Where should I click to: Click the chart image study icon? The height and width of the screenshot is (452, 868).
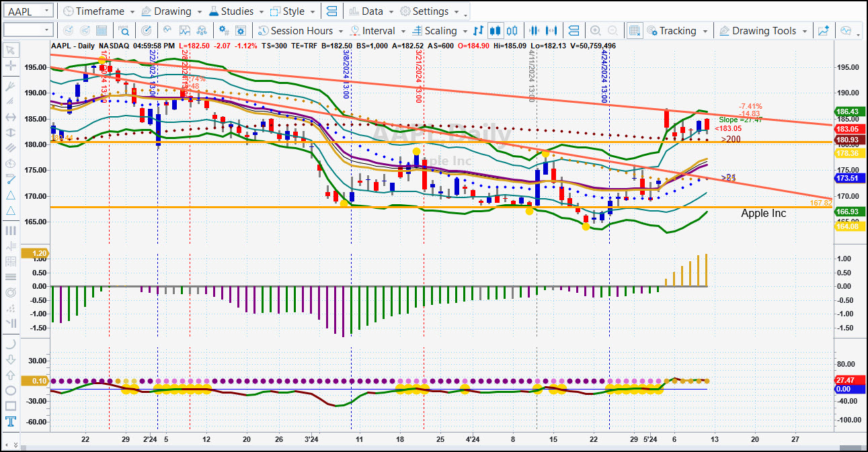184,31
